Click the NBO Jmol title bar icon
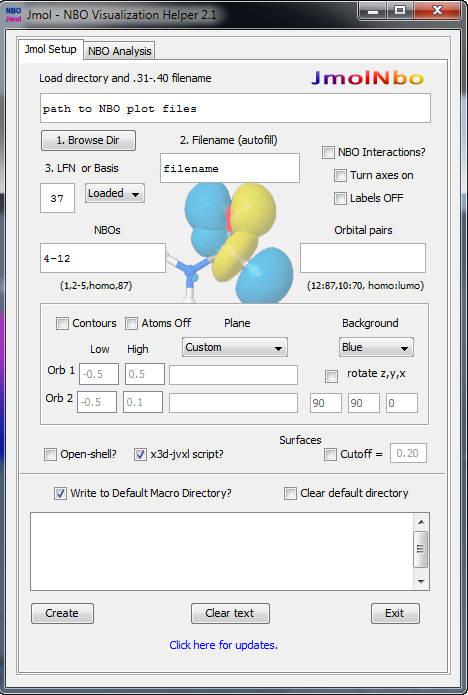The width and height of the screenshot is (468, 695). point(13,15)
